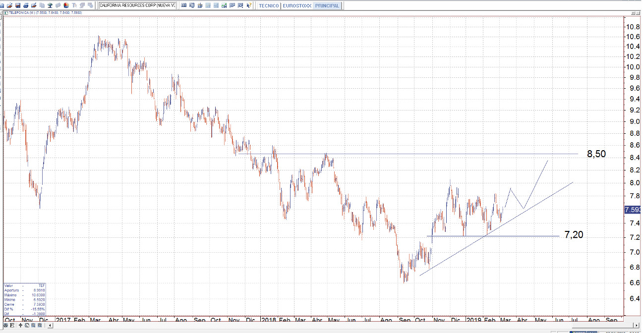Click the Valor TEF data info box

point(24,299)
